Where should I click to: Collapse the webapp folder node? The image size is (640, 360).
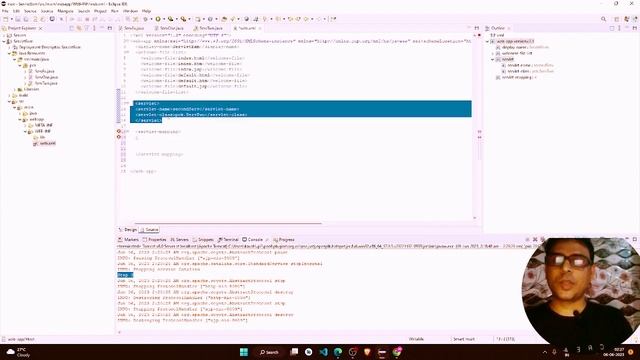click(20, 120)
